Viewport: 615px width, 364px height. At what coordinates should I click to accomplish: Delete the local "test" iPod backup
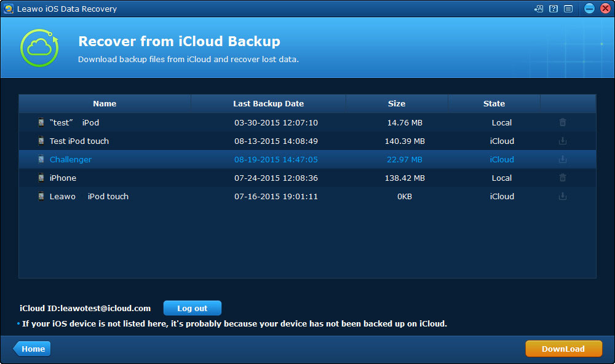click(563, 122)
